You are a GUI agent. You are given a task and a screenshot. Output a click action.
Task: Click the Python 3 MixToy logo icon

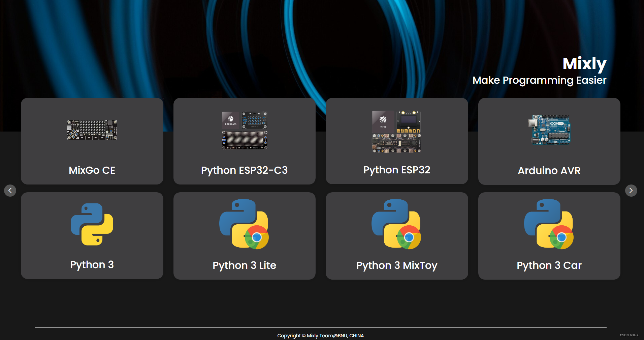click(396, 224)
